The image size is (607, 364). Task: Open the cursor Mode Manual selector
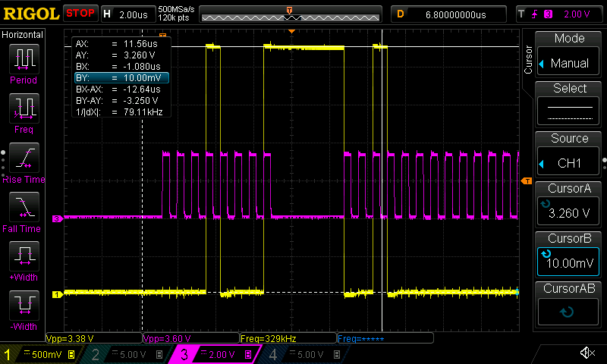568,54
